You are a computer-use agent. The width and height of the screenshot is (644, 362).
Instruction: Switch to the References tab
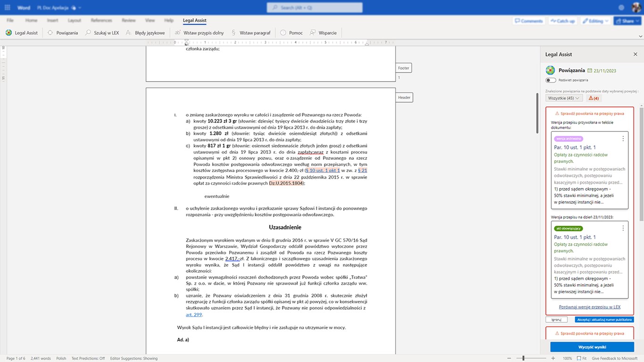click(101, 21)
